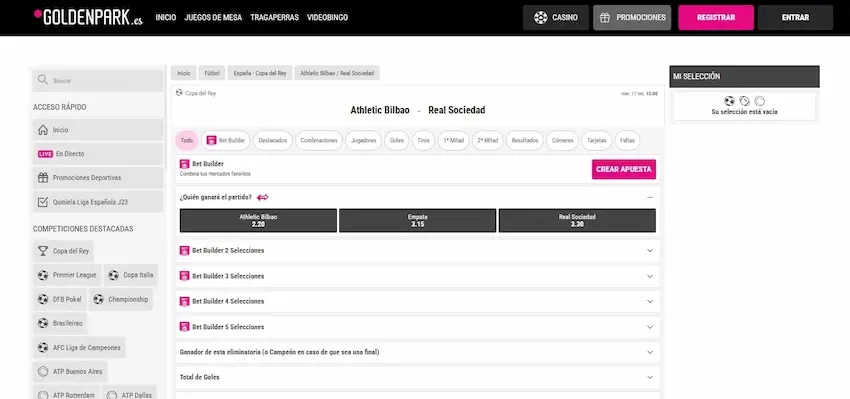Open the Inicio top menu
This screenshot has height=399, width=850.
(166, 17)
